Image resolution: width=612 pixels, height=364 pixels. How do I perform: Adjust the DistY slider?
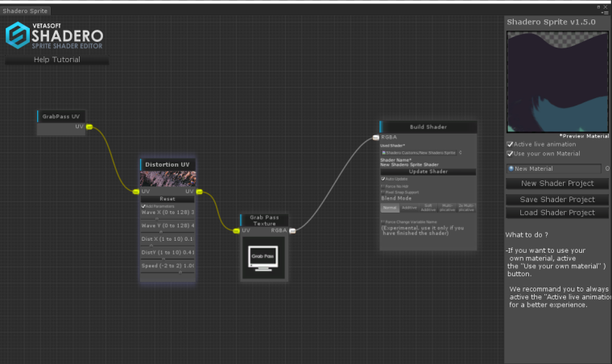pos(167,259)
